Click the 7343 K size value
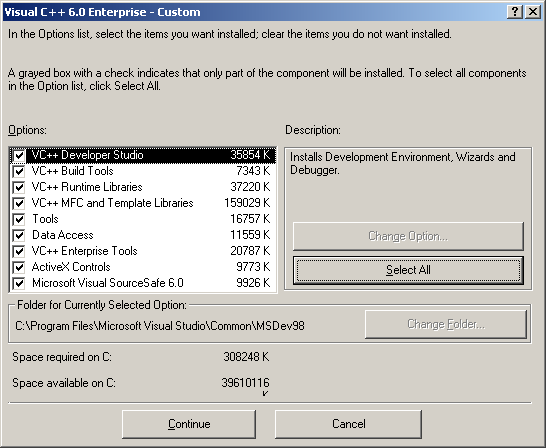The width and height of the screenshot is (546, 448). 253,171
